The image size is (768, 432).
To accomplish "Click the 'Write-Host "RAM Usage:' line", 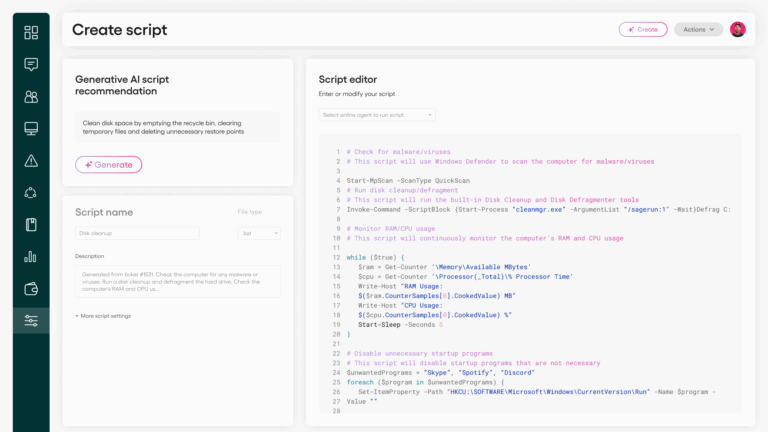I will 400,287.
